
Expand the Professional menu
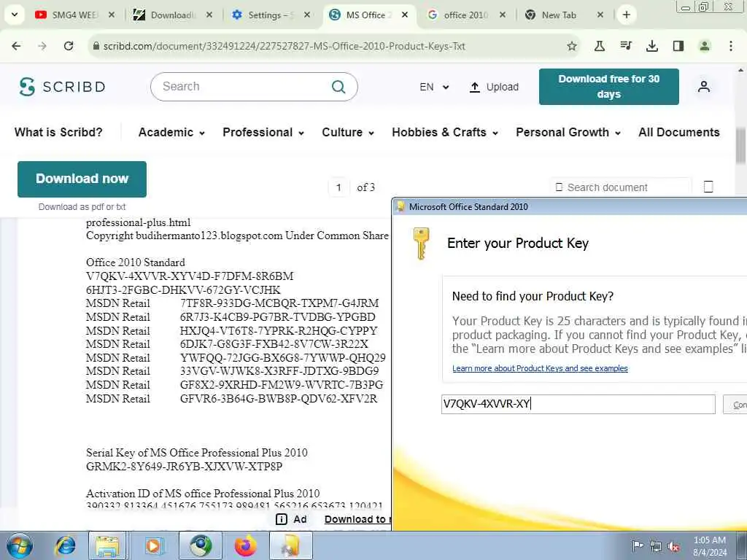263,132
